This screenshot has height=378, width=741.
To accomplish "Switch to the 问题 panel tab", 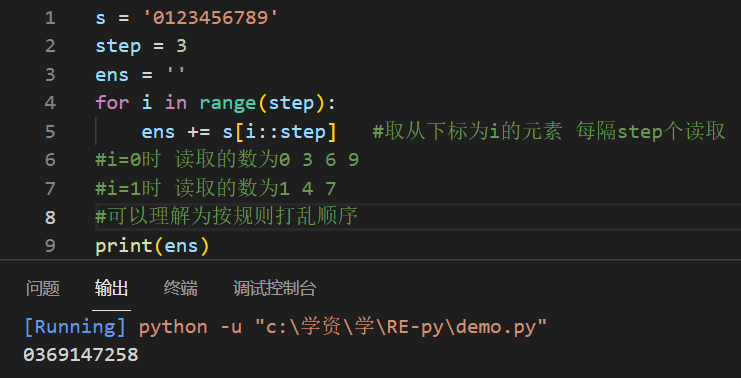I will (43, 288).
